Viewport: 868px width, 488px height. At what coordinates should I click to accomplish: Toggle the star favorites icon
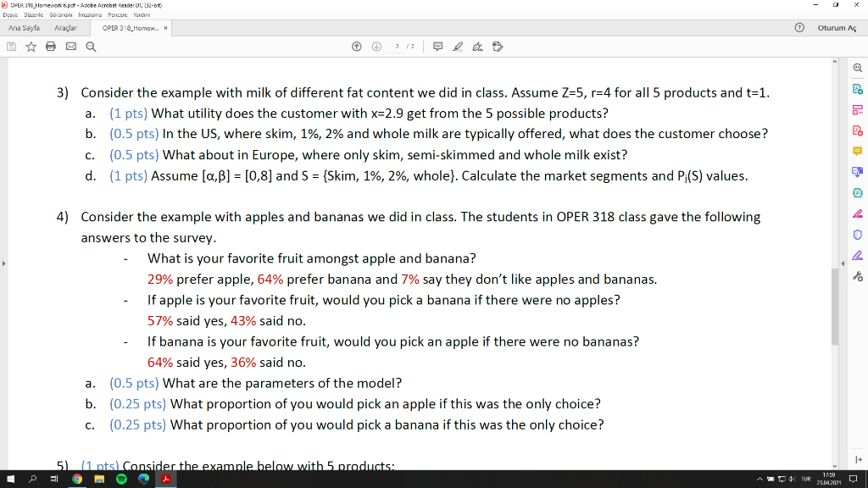[x=30, y=47]
